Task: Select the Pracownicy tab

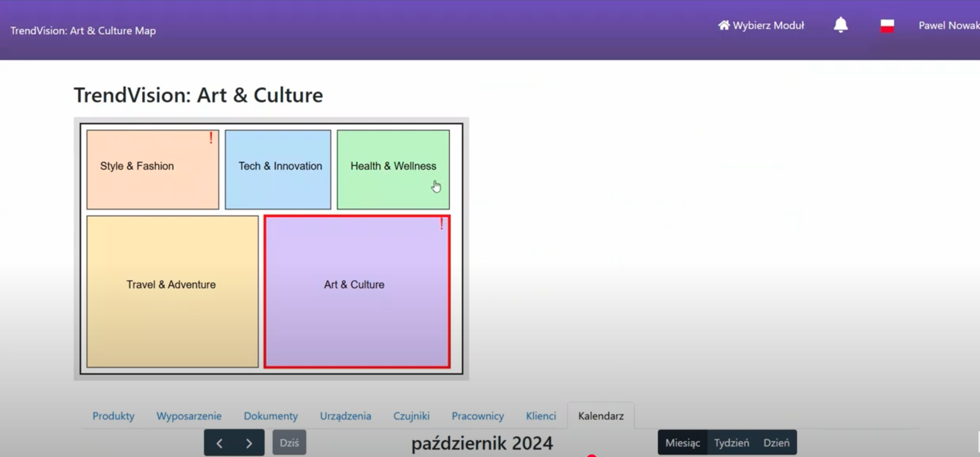Action: 478,416
